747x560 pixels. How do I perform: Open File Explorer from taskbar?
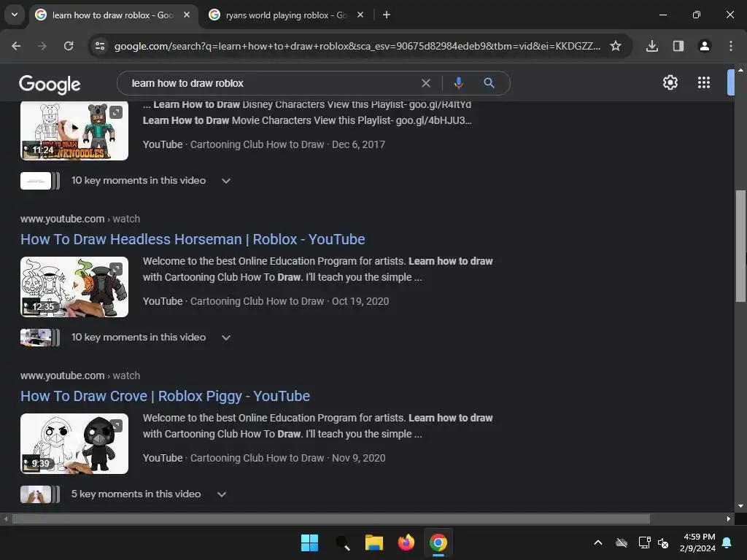pos(374,542)
